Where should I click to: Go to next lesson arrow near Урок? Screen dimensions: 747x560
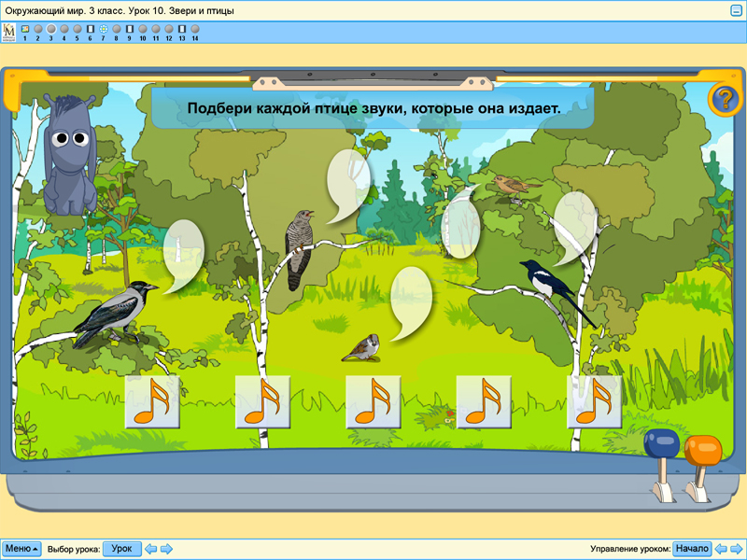[166, 549]
